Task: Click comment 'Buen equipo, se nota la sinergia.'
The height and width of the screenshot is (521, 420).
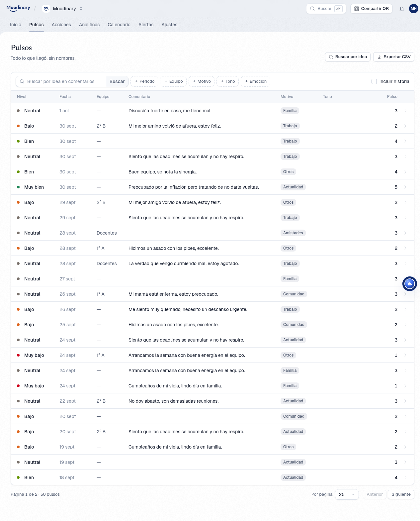Action: coord(162,172)
